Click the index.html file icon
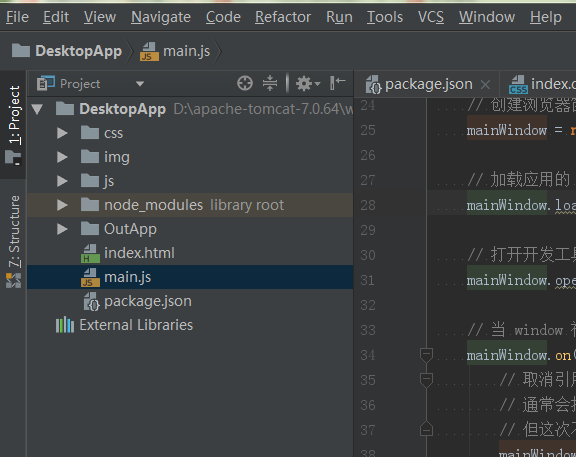 [x=90, y=253]
